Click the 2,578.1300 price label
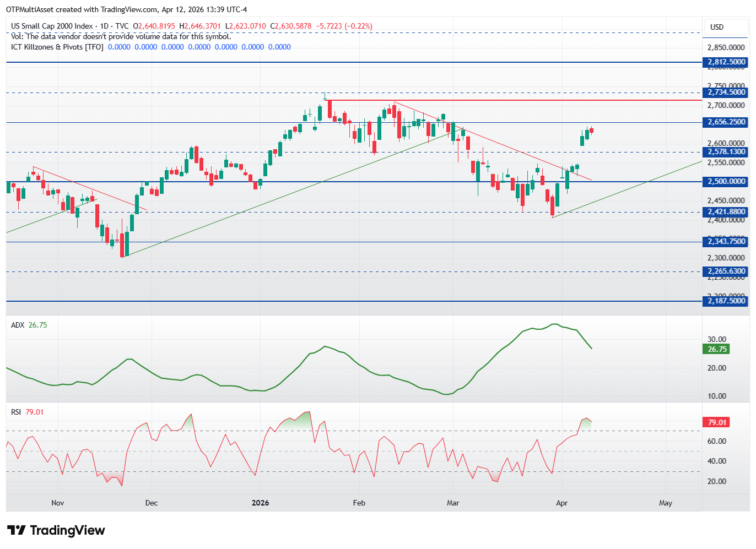The width and height of the screenshot is (756, 549). [726, 152]
